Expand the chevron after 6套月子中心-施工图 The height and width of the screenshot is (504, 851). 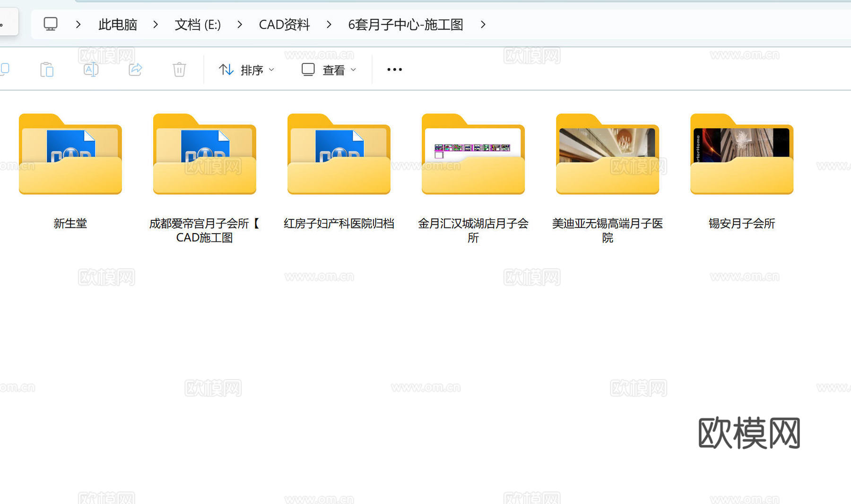483,24
